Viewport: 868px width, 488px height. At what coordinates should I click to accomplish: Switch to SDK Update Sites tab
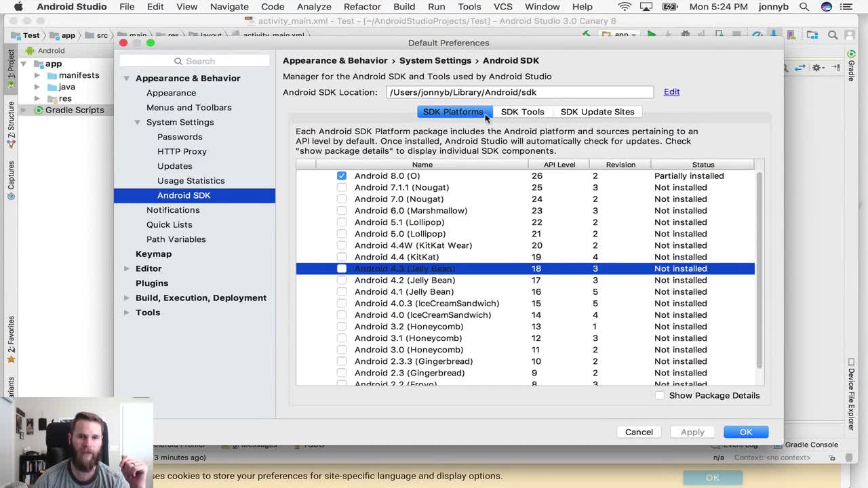pos(597,112)
